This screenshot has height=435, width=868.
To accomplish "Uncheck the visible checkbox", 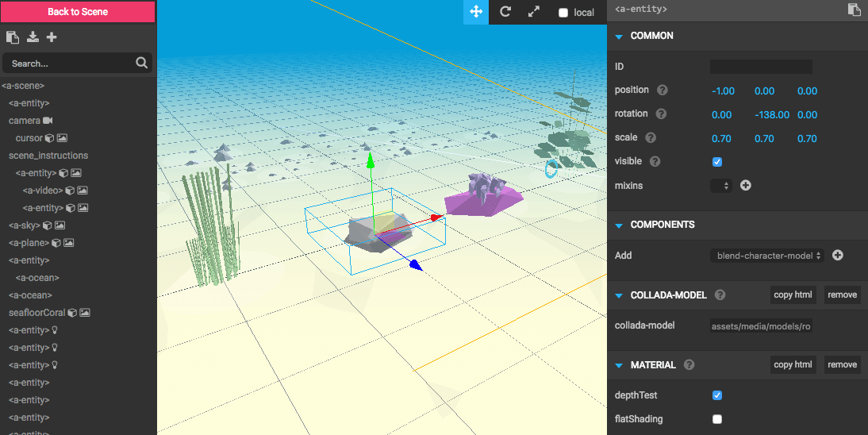I will (717, 162).
